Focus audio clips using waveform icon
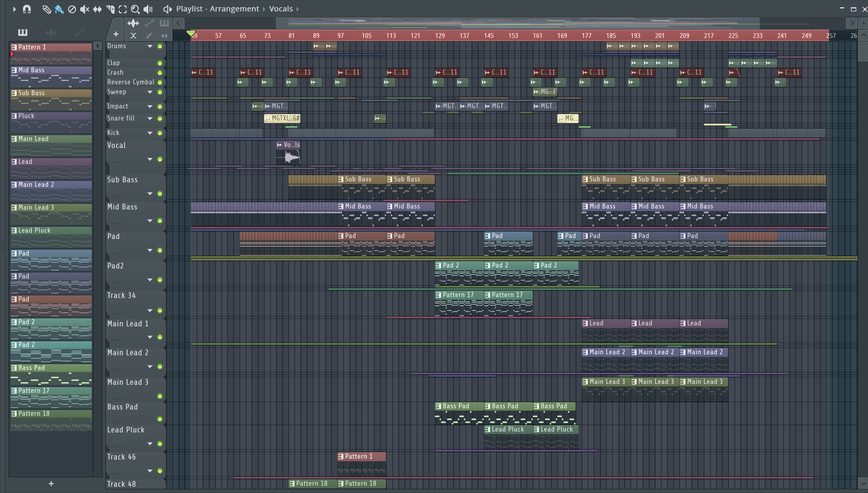The image size is (868, 493). pyautogui.click(x=133, y=24)
